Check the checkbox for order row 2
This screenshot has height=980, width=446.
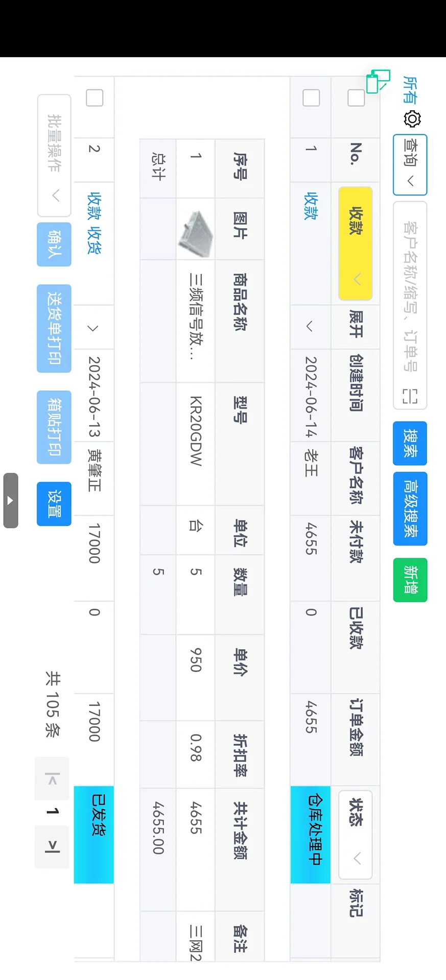(94, 98)
